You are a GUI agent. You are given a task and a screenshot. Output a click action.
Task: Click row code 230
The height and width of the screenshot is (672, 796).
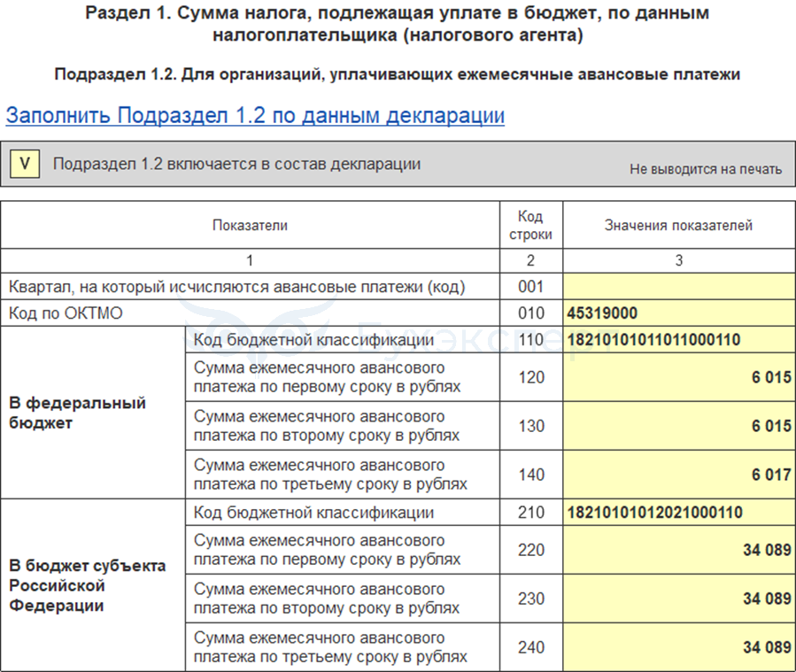point(531,599)
